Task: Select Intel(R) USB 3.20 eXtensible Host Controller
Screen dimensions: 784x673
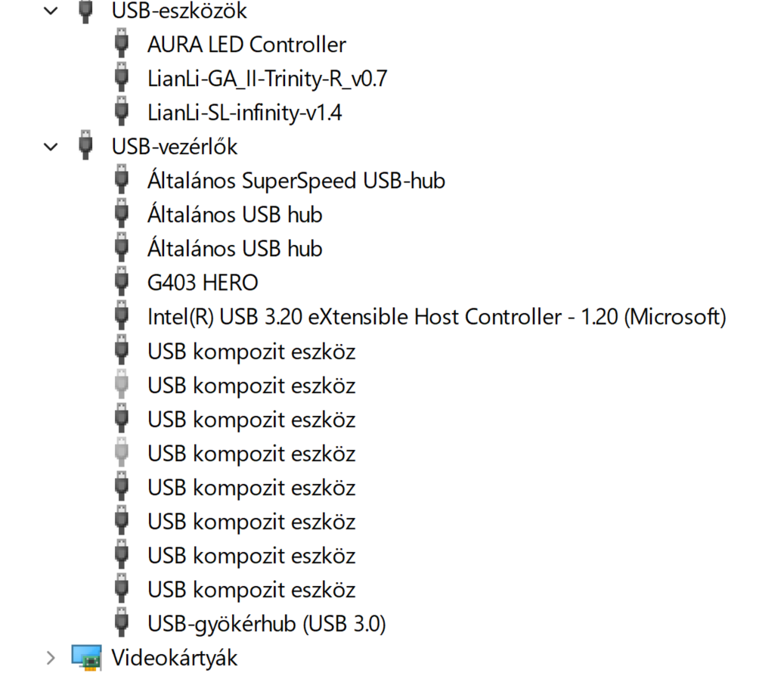Action: pos(436,317)
